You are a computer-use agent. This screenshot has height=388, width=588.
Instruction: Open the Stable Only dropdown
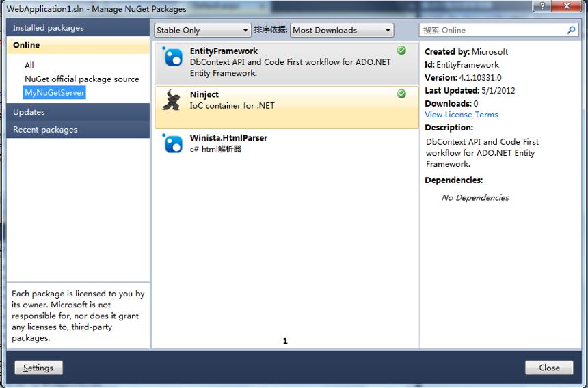[202, 30]
